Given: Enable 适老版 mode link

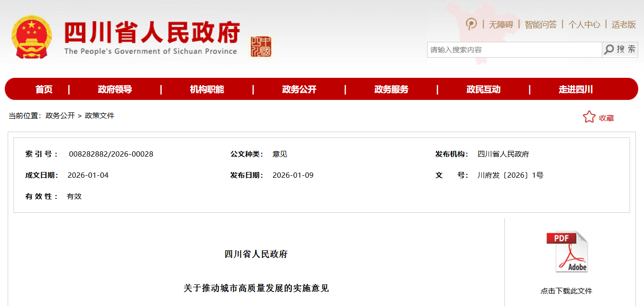Looking at the screenshot, I should pyautogui.click(x=623, y=24).
